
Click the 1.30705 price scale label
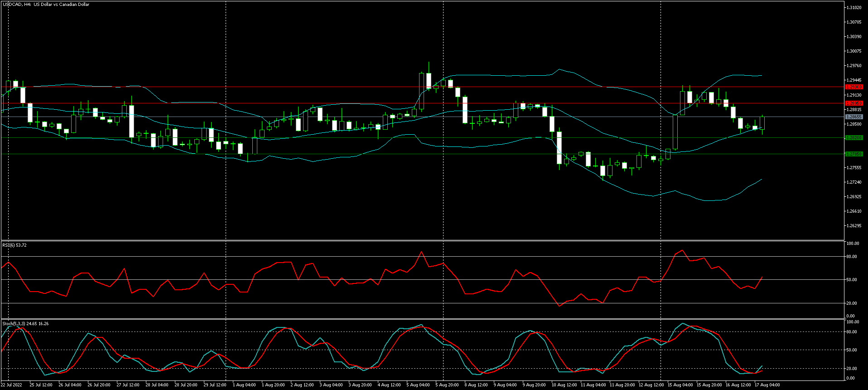(854, 22)
